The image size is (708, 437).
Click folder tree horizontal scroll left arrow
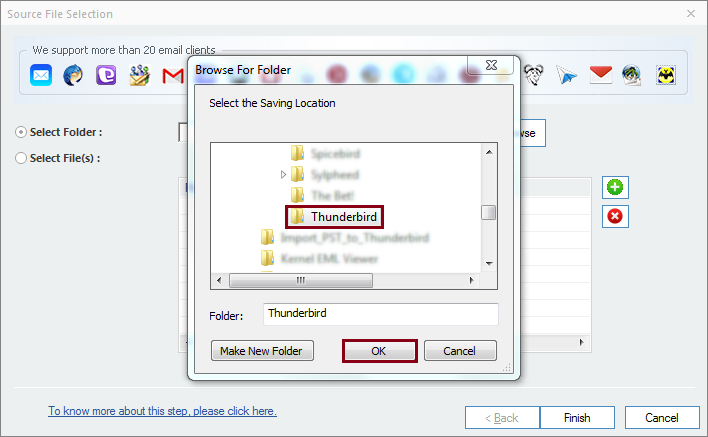[219, 280]
